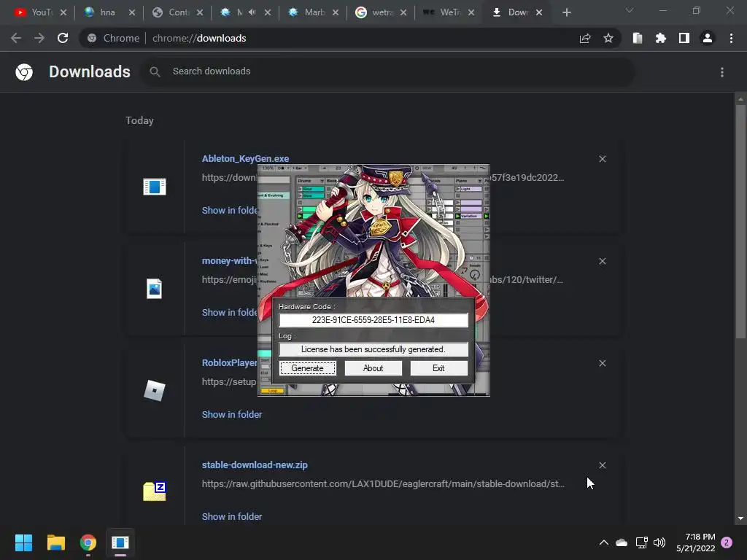Click the Chrome logo beside Downloads
Screen dimensions: 747x560
pyautogui.click(x=24, y=72)
